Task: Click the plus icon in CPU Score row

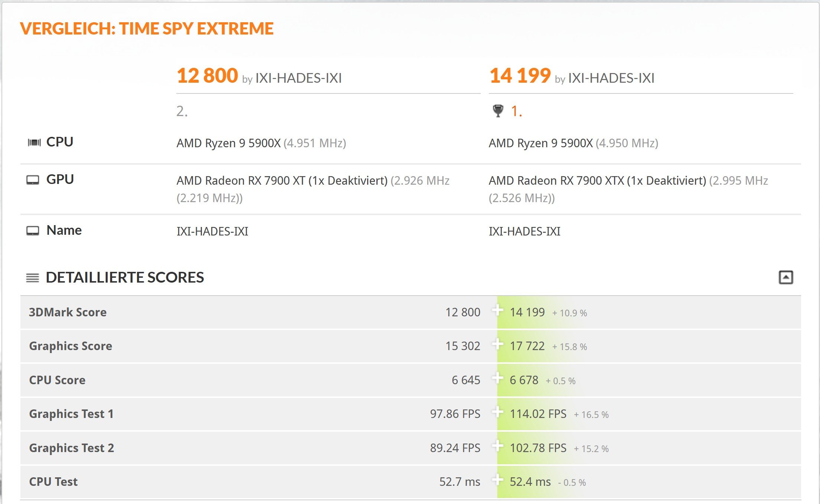Action: (497, 378)
